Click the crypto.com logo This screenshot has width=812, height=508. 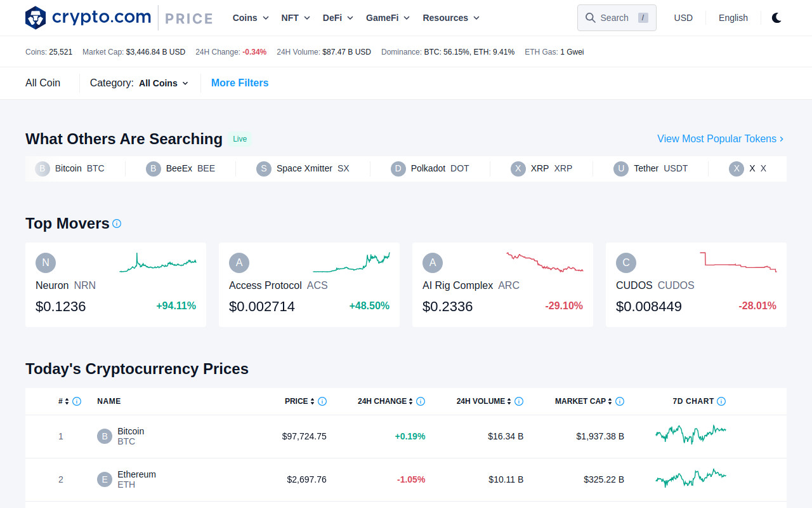(88, 18)
